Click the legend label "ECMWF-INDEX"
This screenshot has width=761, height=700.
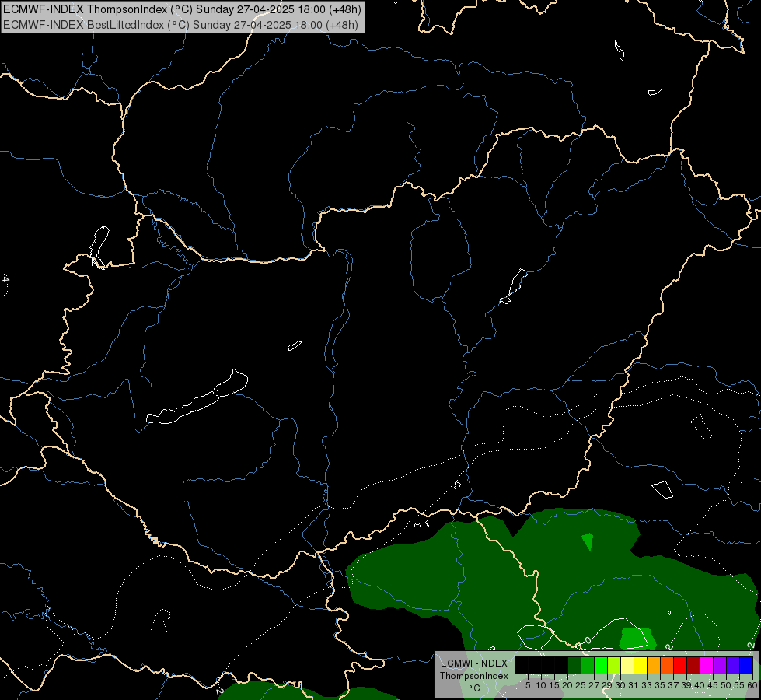coord(474,663)
